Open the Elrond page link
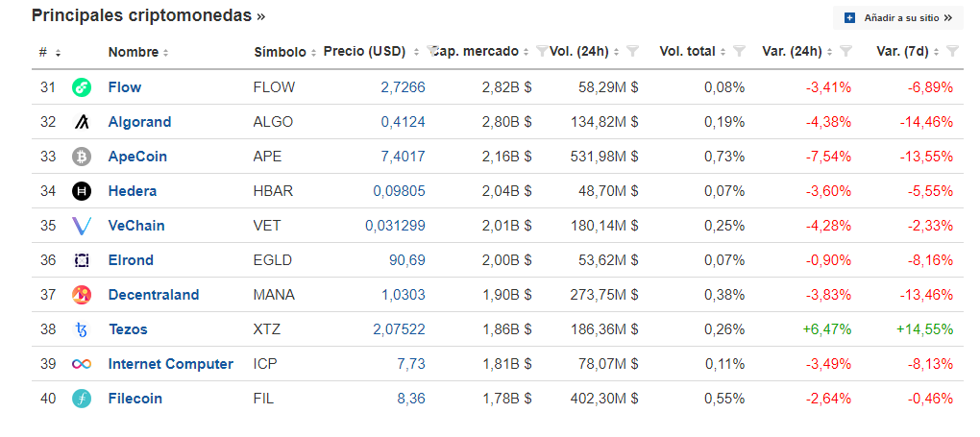Screen dimensions: 980x437 click(x=131, y=260)
